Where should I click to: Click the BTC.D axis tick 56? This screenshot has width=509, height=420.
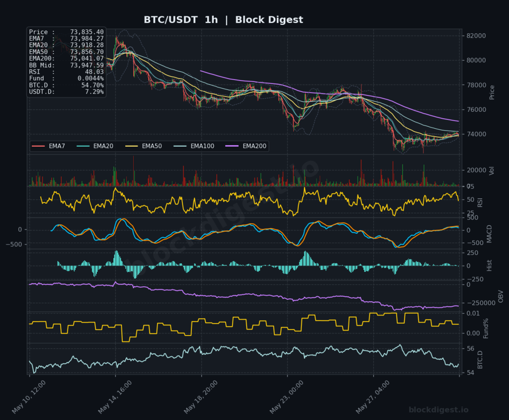click(470, 348)
